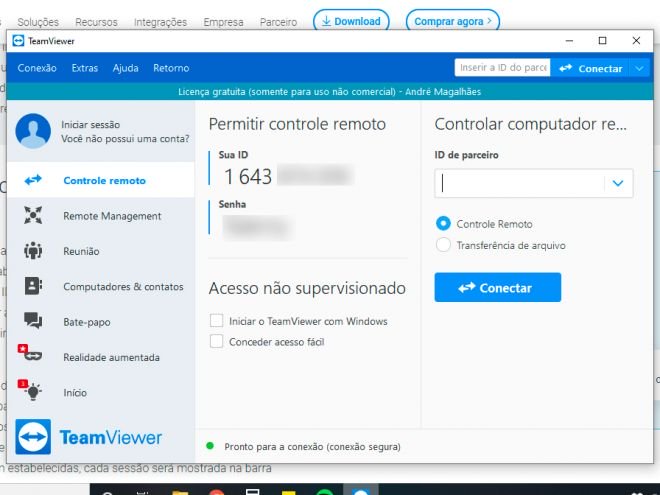Select the Controle Remoto radio option

443,224
